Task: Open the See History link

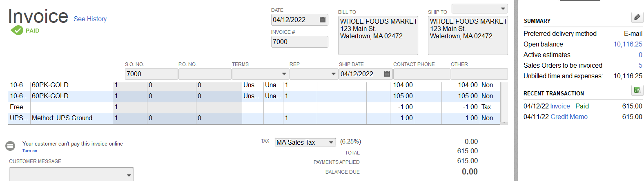Action: coord(90,19)
